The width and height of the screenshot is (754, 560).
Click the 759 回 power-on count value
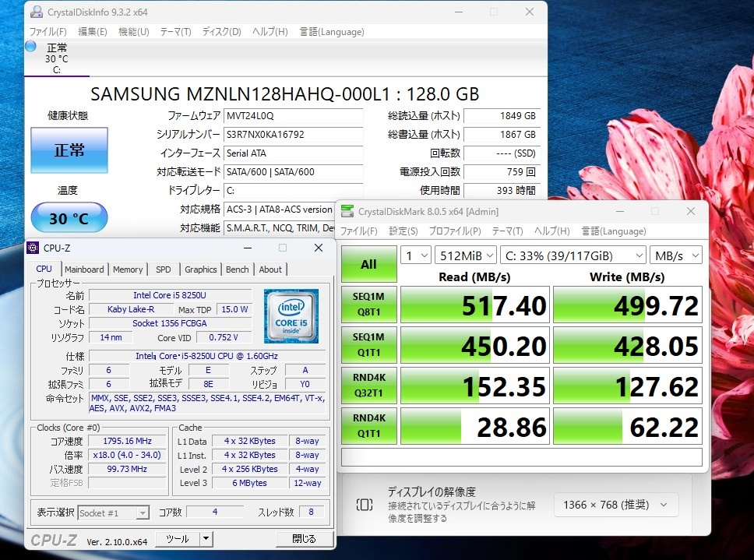point(502,172)
